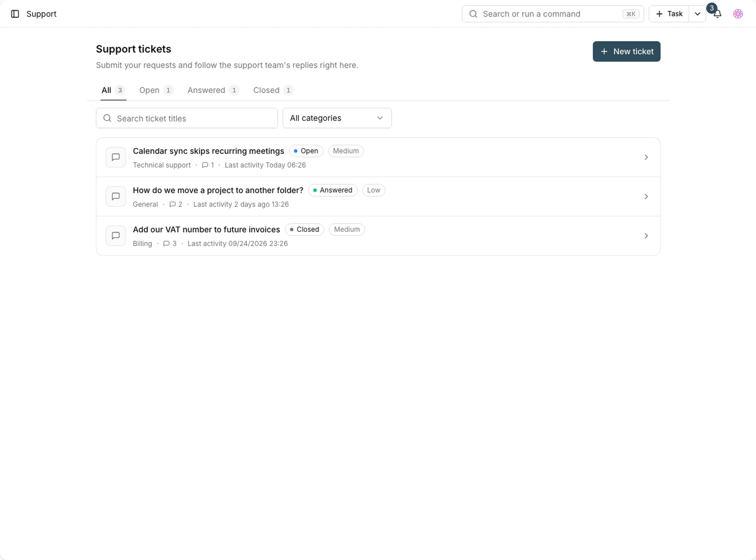The image size is (756, 560).
Task: Open 'How do we move a project to another folder?'
Action: click(x=218, y=190)
